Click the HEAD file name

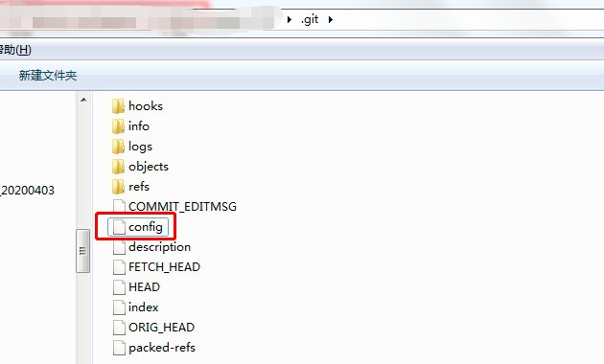[x=144, y=287]
